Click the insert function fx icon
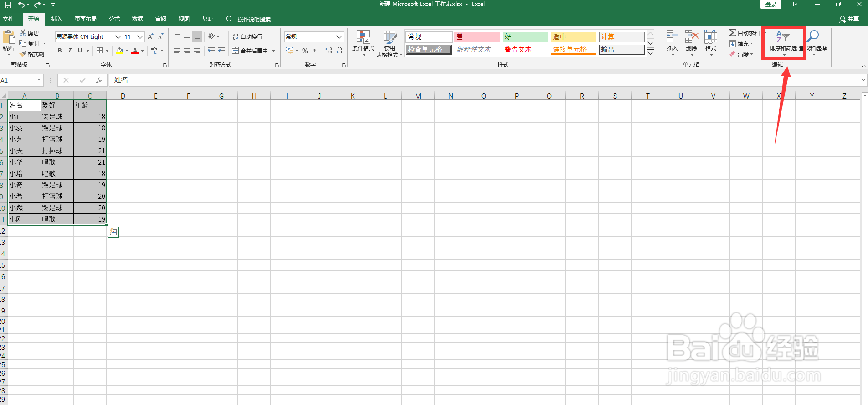 pos(99,80)
